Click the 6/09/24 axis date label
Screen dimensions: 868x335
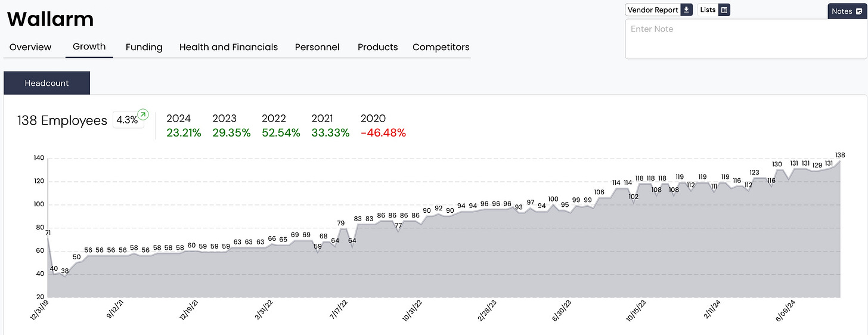(x=787, y=311)
